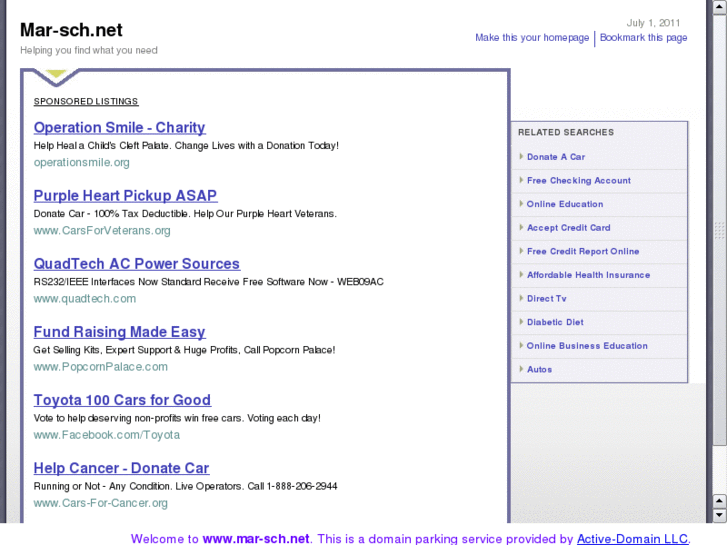Screen dimensions: 727x545
Task: Select Free Checking Account related search
Action: [579, 180]
